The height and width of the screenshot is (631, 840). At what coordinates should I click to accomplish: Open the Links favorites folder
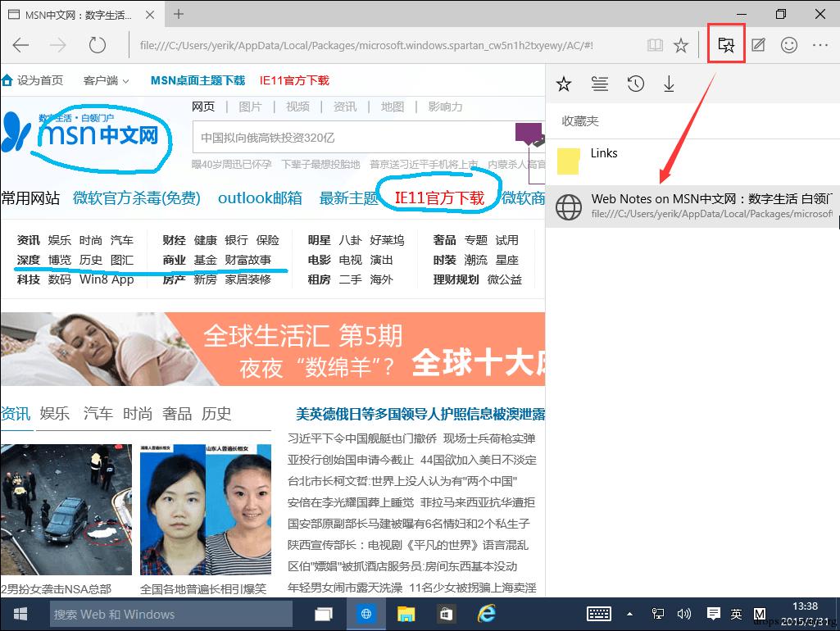[692, 161]
